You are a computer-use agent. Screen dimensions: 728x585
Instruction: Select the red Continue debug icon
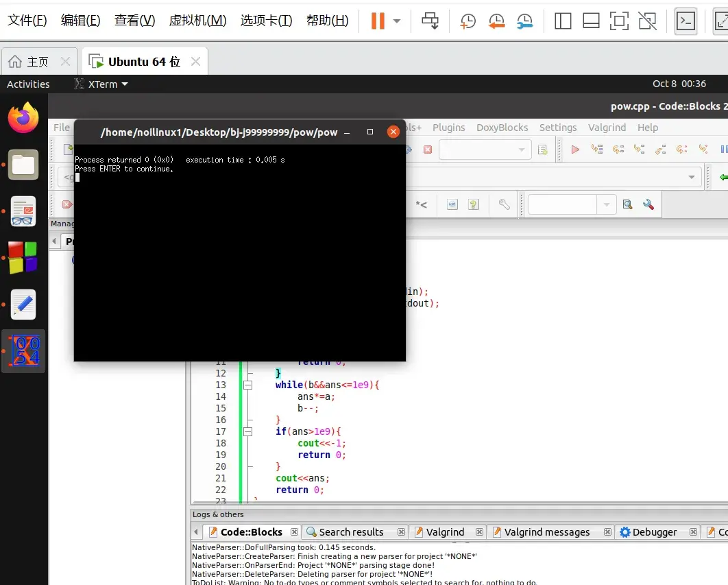(x=575, y=149)
